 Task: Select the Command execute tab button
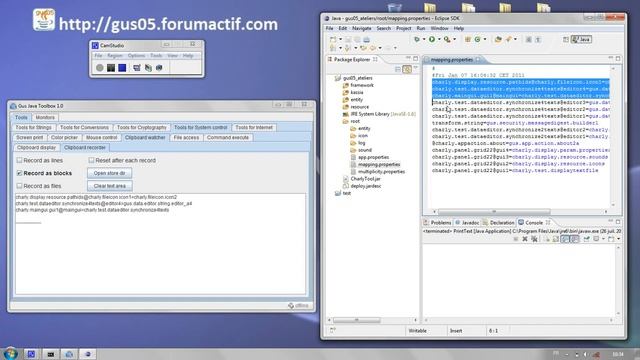[228, 138]
